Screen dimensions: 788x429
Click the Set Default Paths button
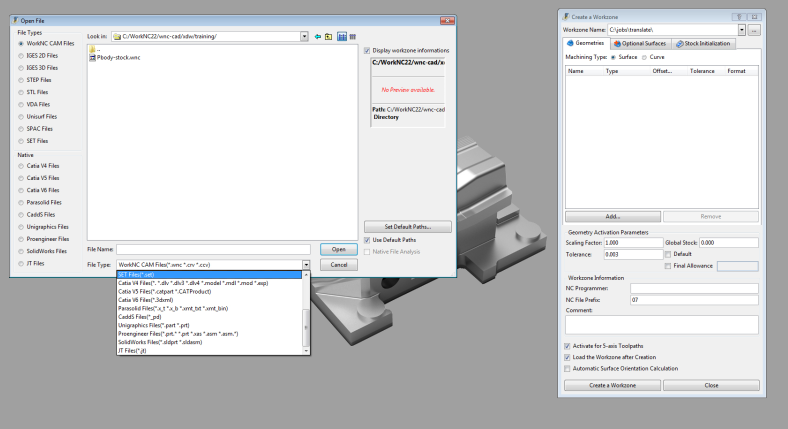406,227
